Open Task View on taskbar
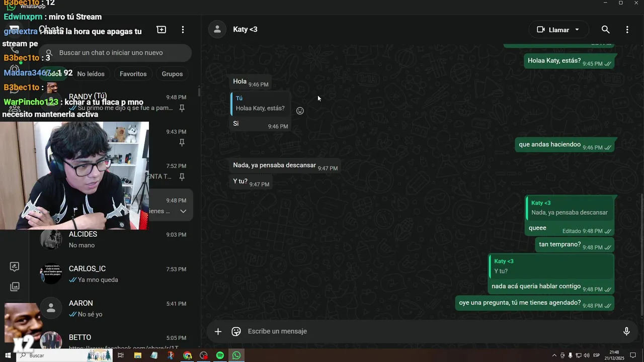 (x=121, y=355)
